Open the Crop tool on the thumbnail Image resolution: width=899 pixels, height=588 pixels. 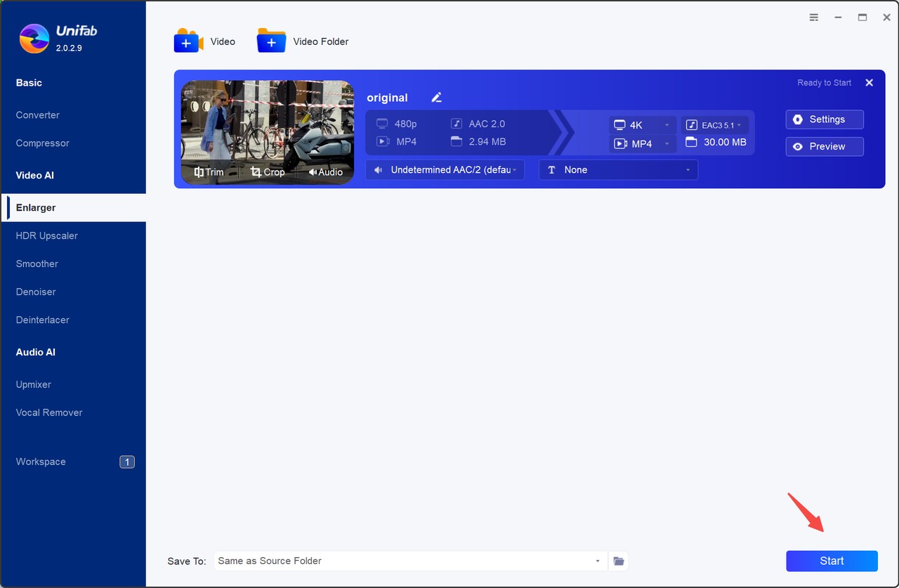(x=268, y=172)
